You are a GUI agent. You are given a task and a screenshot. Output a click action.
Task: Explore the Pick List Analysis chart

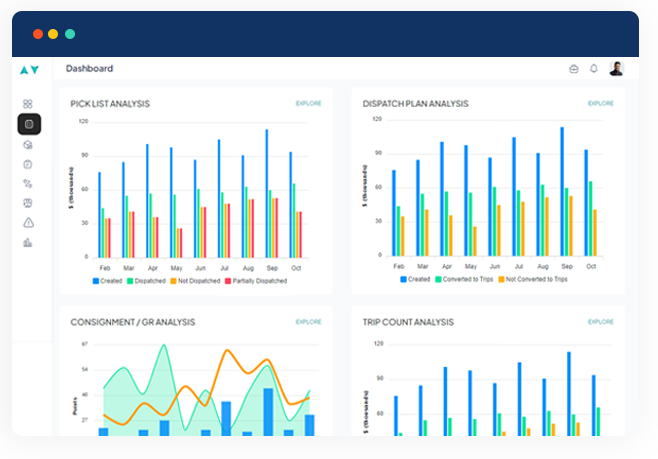(x=308, y=103)
